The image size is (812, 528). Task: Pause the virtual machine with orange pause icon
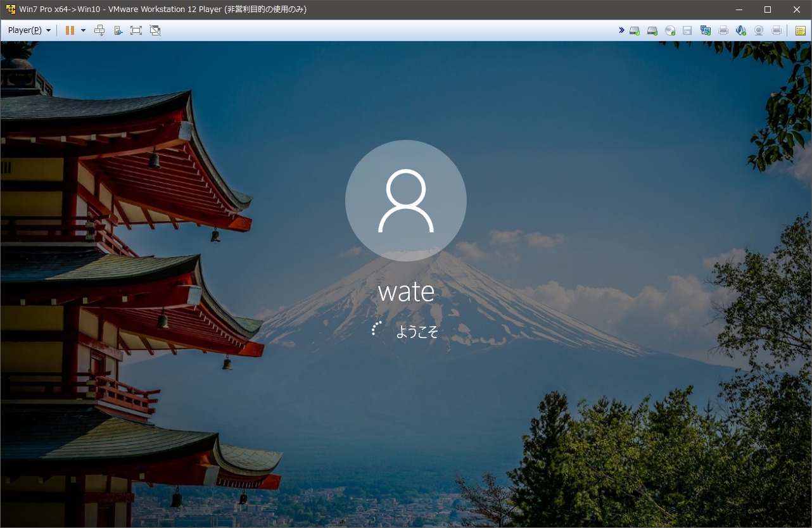pyautogui.click(x=70, y=30)
